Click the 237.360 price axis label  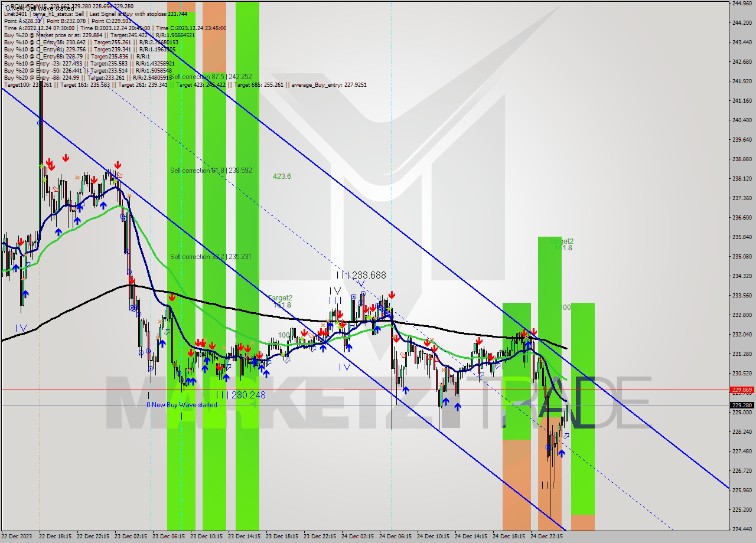pyautogui.click(x=742, y=198)
